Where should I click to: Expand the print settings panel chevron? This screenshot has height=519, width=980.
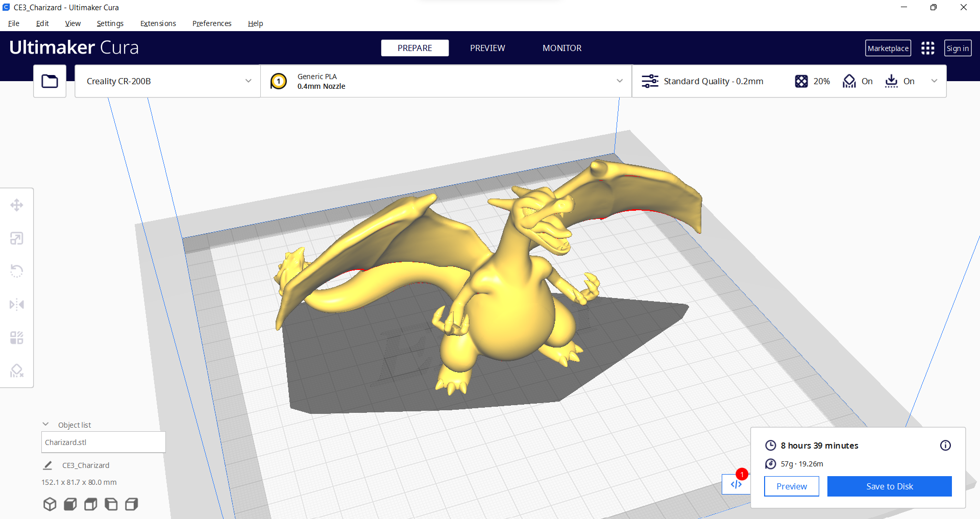tap(934, 81)
